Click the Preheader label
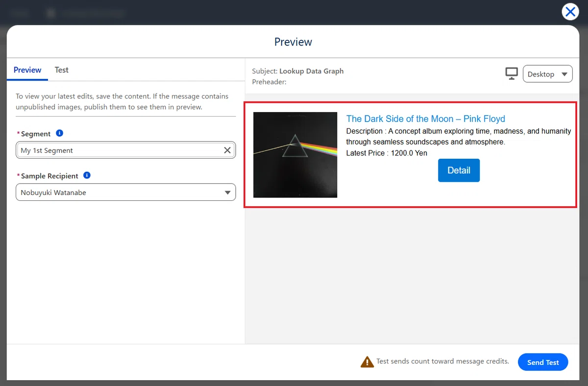The height and width of the screenshot is (386, 588). pos(269,82)
